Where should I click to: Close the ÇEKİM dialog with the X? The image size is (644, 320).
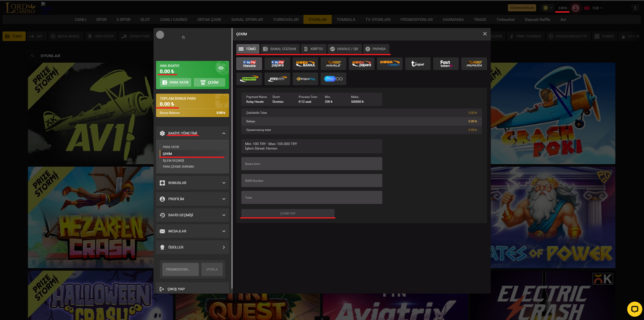(485, 34)
